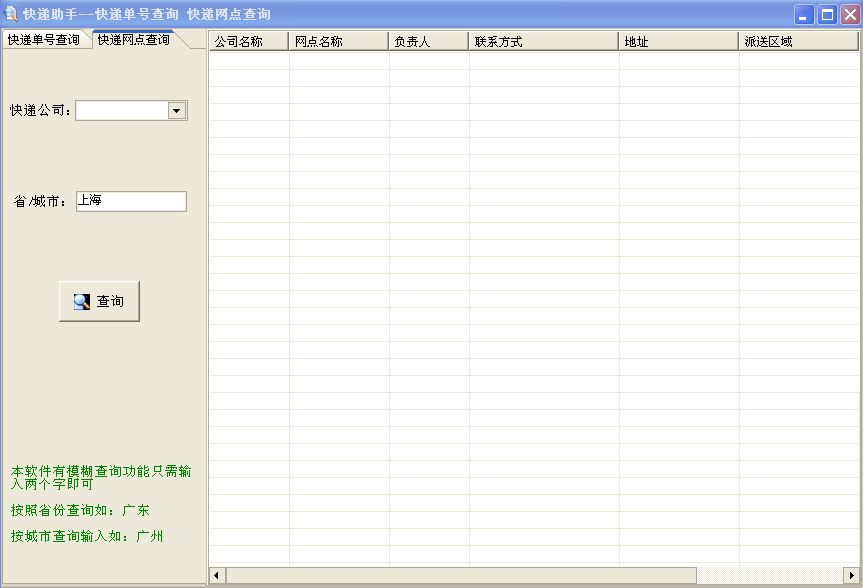Minimize the 快递助手 window
Viewport: 863px width, 588px height.
(804, 14)
